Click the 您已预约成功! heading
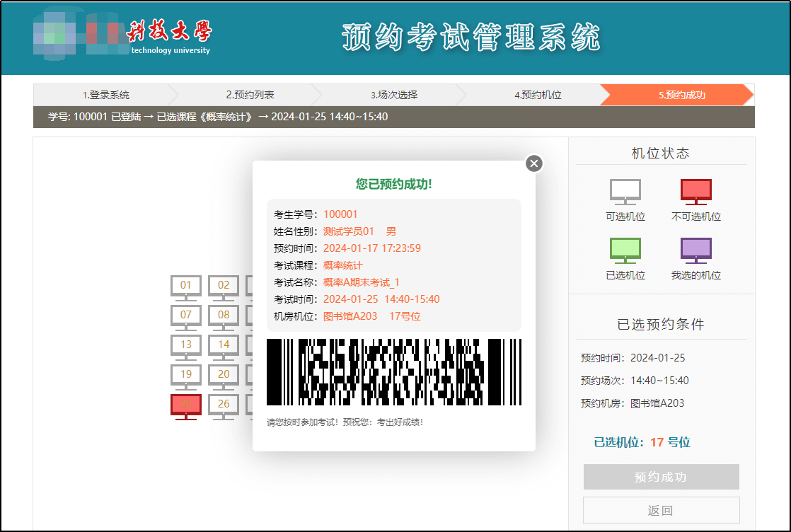 [x=393, y=184]
